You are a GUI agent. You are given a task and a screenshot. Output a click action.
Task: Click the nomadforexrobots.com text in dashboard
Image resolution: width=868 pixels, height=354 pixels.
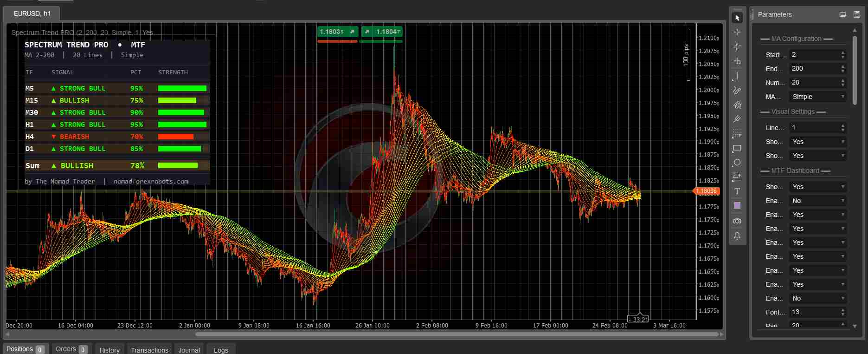point(151,182)
